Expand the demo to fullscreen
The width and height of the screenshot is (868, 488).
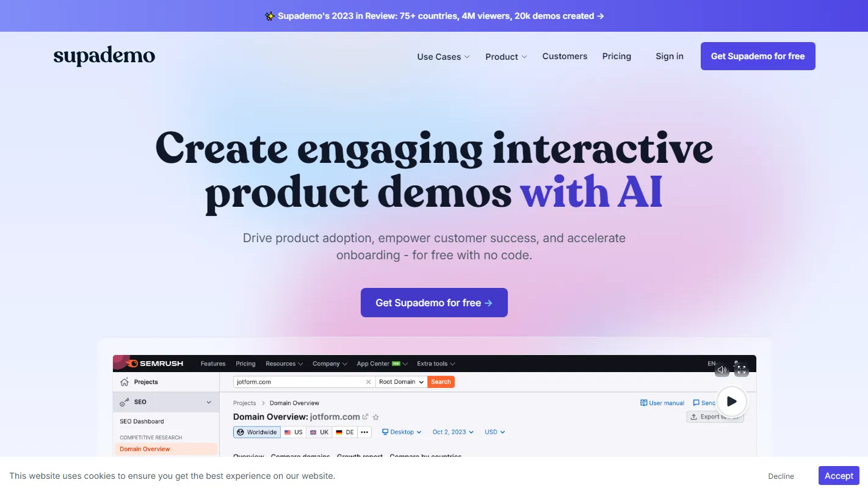click(741, 370)
